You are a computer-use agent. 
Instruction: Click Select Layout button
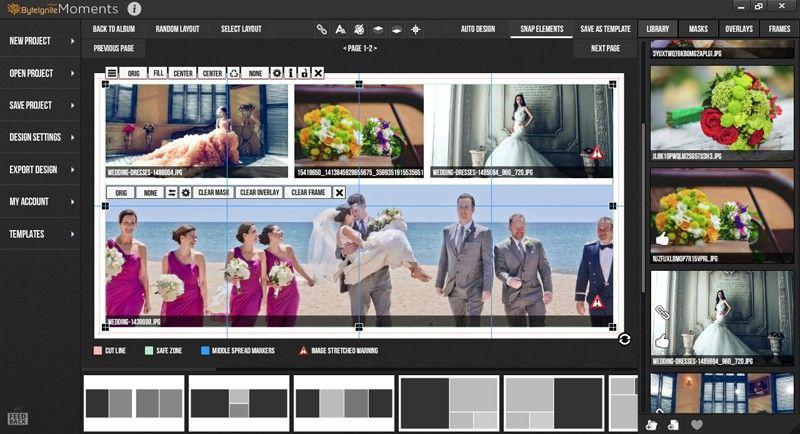(241, 29)
